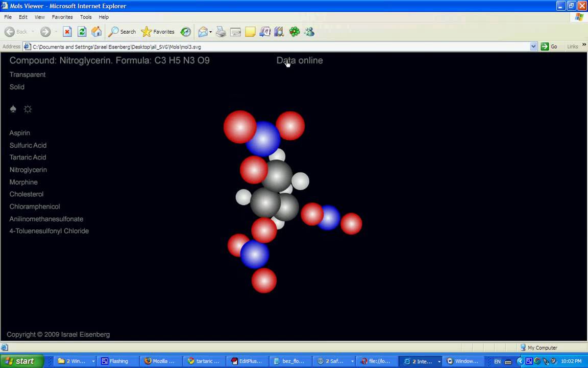Viewport: 588px width, 368px height.
Task: Refresh the page with the green arrows icon
Action: [x=82, y=32]
